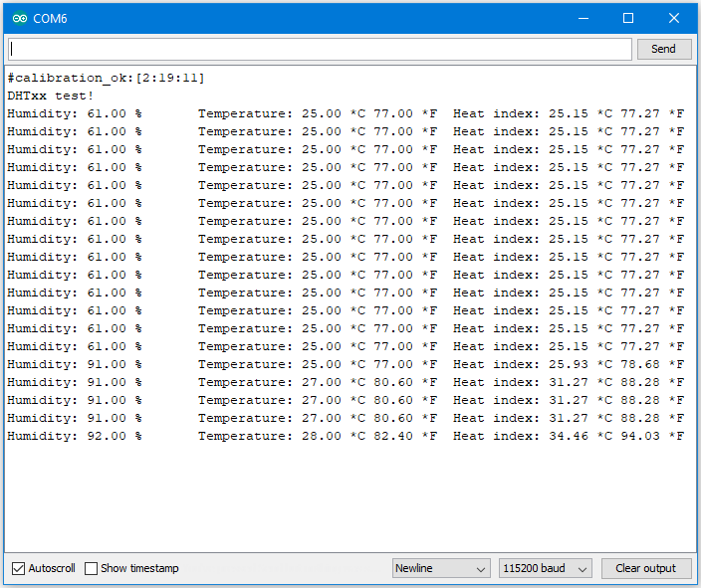The image size is (701, 588).
Task: Click the Temperature 28.00 *C reading
Action: 270,436
